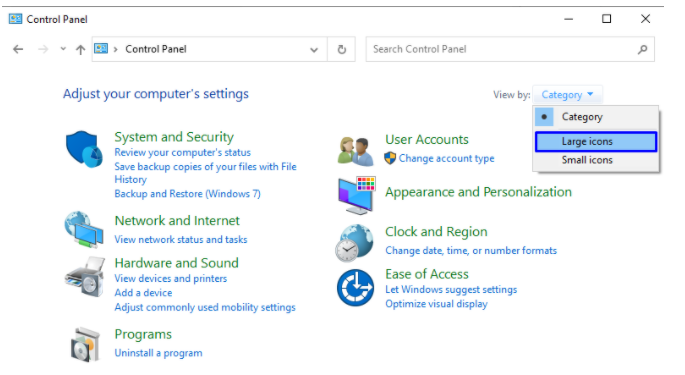Open Hardware and Sound heading

click(176, 263)
